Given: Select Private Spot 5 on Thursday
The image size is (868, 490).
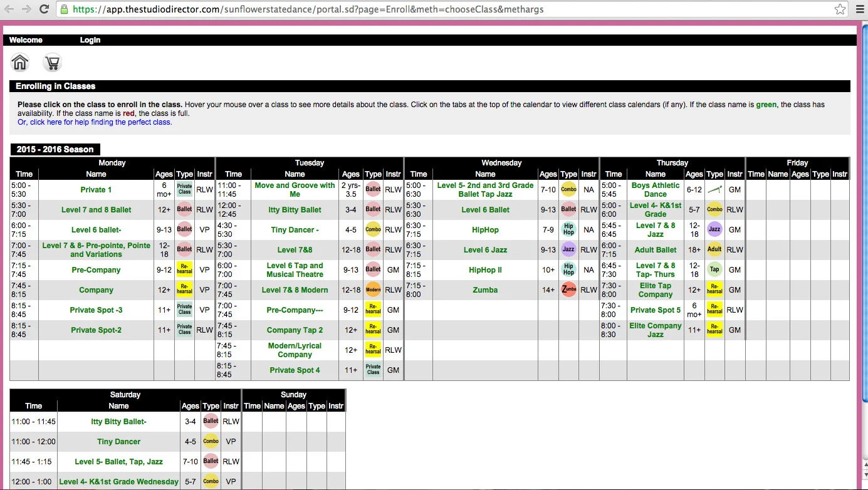Looking at the screenshot, I should point(656,310).
